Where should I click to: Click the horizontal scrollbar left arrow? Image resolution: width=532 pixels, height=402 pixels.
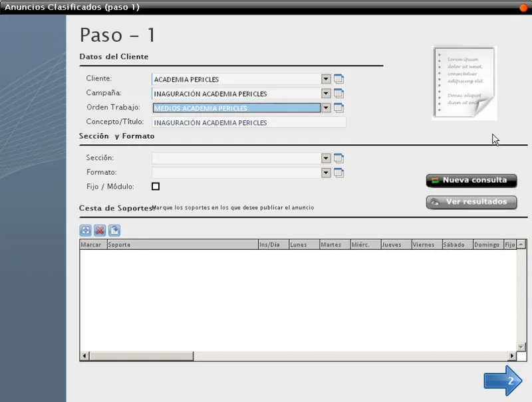click(84, 356)
